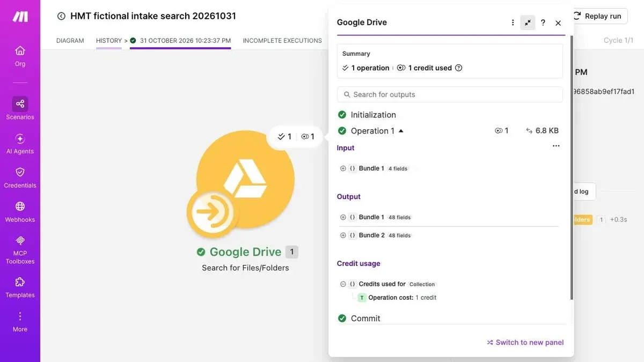Open the Org home icon

[20, 50]
